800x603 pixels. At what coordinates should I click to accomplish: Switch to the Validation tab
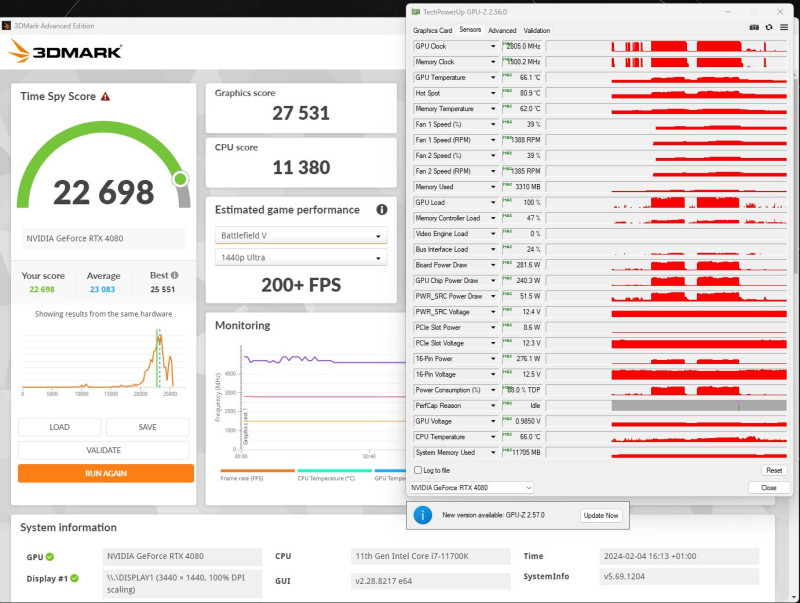pos(537,31)
